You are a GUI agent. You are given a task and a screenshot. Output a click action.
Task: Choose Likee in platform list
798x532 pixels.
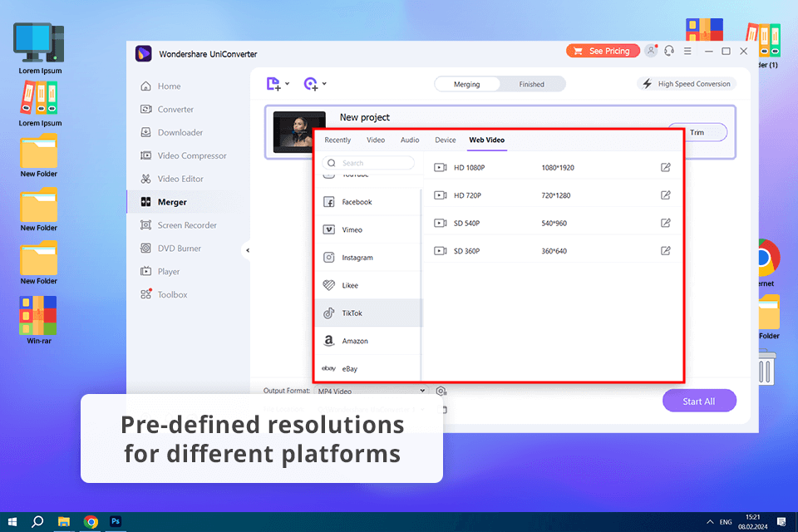(x=369, y=285)
